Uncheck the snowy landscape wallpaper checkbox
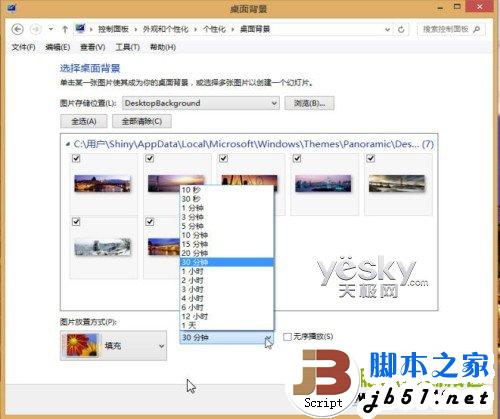The image size is (500, 419). point(76,222)
